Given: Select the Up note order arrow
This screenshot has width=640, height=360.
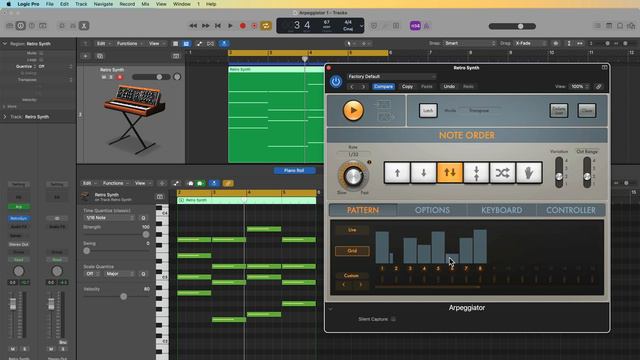Looking at the screenshot, I should (x=397, y=173).
